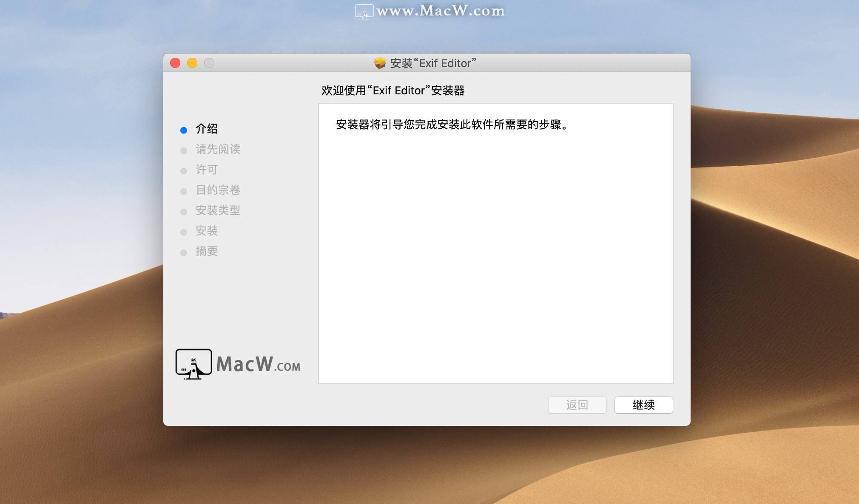Click the 继续 (Continue) button

[x=643, y=405]
